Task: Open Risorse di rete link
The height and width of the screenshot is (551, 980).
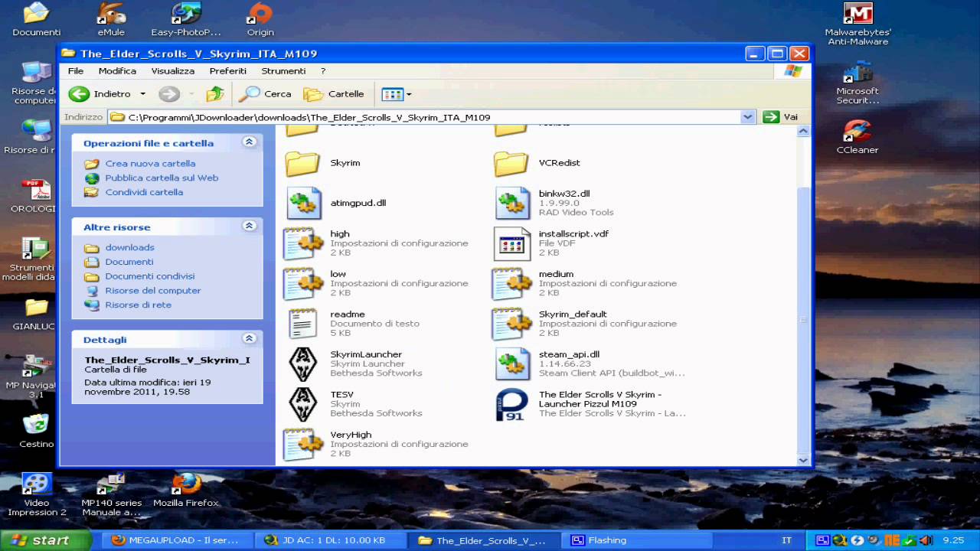Action: pos(138,305)
